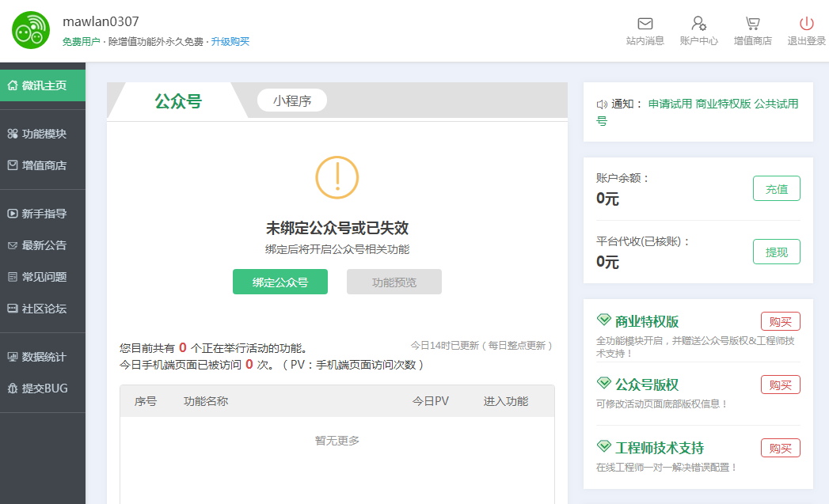This screenshot has height=504, width=829.
Task: Click the 提现 withdraw button
Action: [776, 252]
